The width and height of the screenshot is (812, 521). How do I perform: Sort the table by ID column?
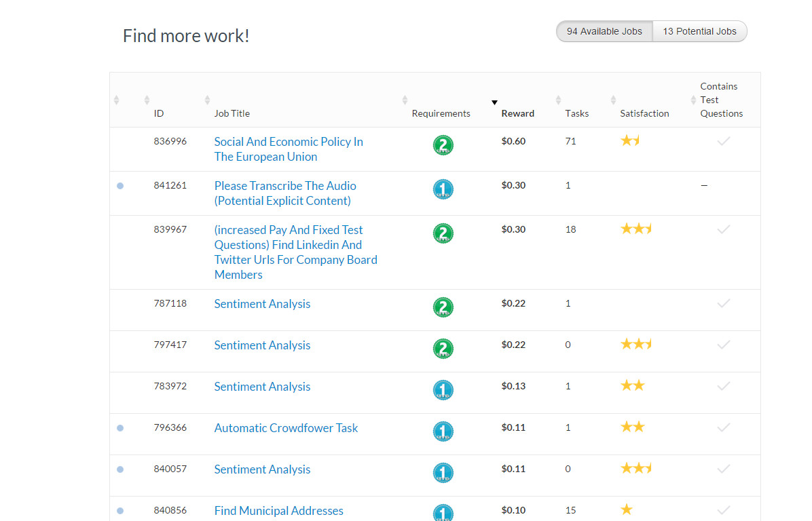[x=159, y=113]
